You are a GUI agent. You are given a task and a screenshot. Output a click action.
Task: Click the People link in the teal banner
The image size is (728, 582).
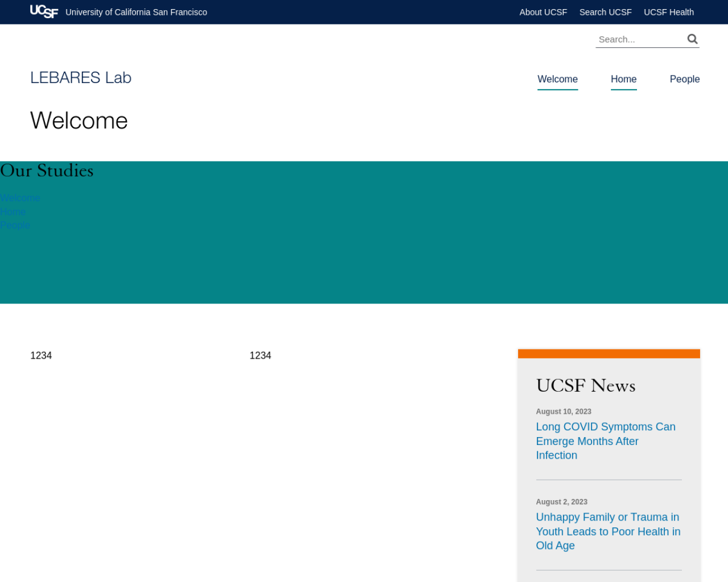[15, 225]
